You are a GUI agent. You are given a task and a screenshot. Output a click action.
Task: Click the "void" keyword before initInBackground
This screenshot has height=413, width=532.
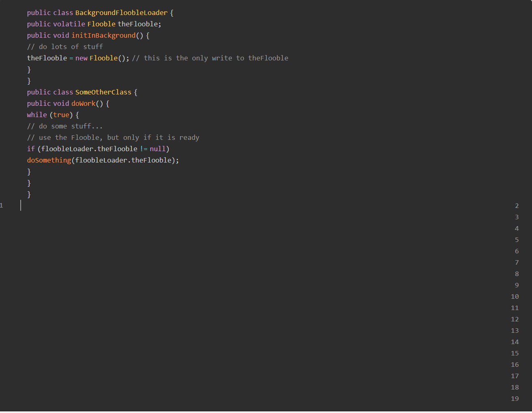click(x=61, y=35)
